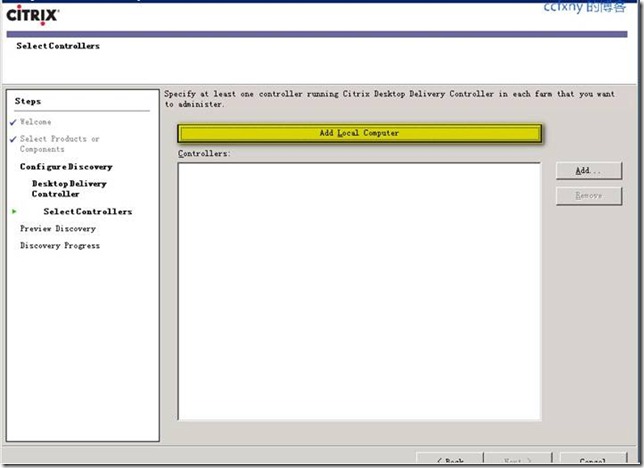Select the Configure Discovery step
Viewport: 644px width, 468px height.
pyautogui.click(x=66, y=167)
